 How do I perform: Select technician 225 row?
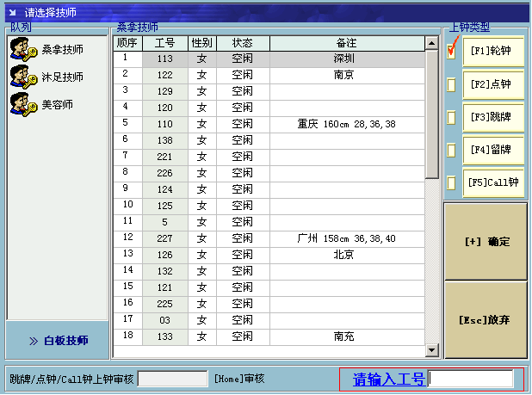[269, 304]
